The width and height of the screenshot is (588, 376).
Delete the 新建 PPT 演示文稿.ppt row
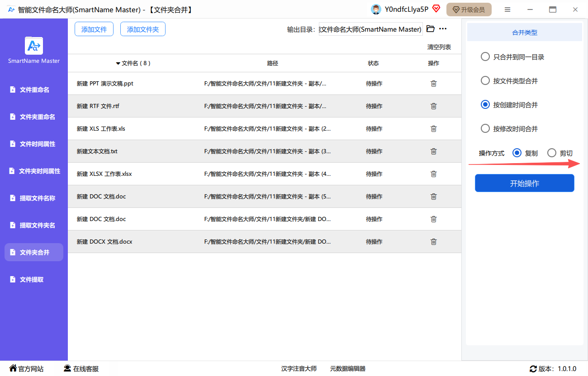tap(433, 84)
